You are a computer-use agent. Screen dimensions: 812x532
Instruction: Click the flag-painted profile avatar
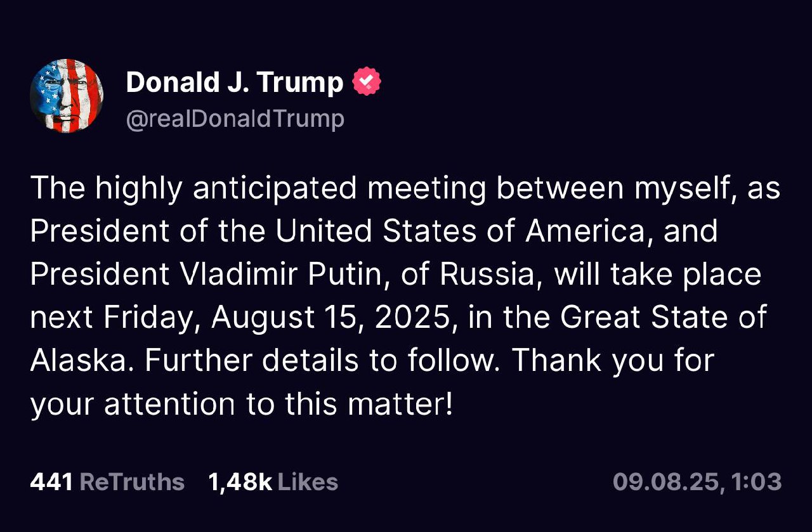click(x=67, y=96)
